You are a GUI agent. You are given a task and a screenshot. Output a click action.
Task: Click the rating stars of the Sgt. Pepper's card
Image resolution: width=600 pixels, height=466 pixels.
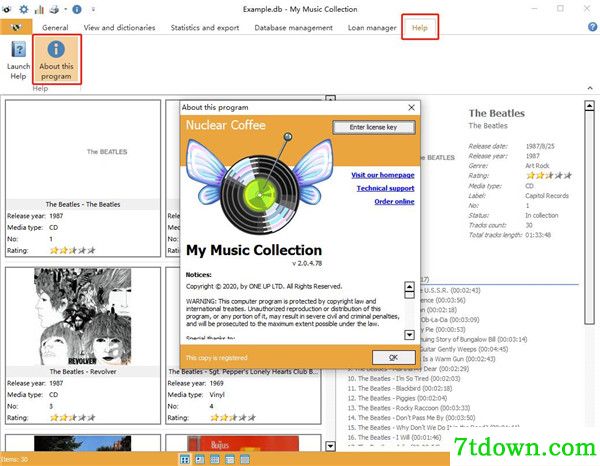(x=233, y=417)
